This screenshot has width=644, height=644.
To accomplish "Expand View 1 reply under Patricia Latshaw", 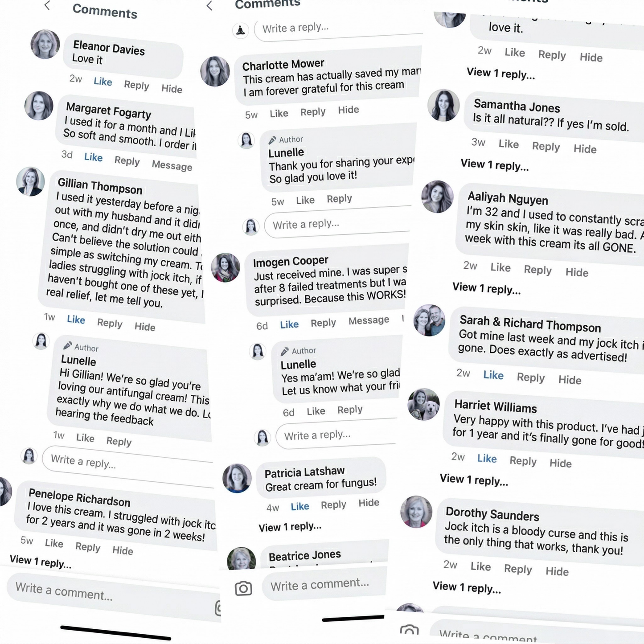I will coord(290,527).
